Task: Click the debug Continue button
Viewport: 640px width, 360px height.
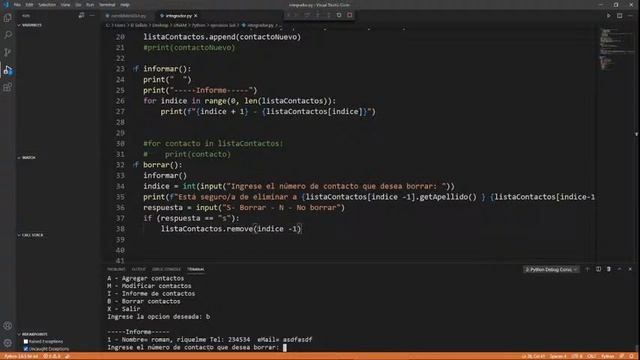Action: (297, 15)
